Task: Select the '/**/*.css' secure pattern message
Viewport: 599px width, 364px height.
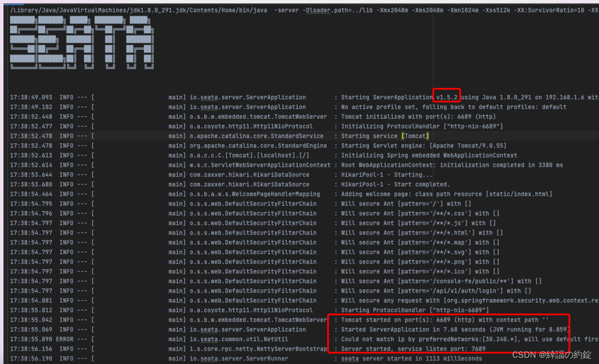Action: (x=420, y=213)
